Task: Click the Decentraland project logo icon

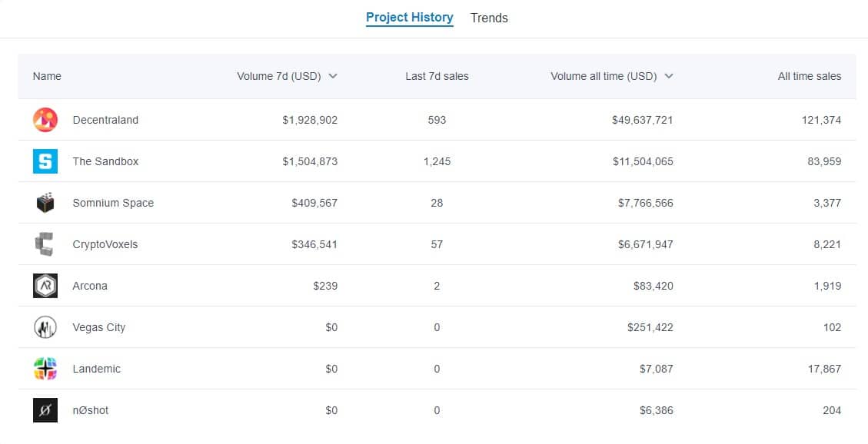Action: [x=45, y=120]
